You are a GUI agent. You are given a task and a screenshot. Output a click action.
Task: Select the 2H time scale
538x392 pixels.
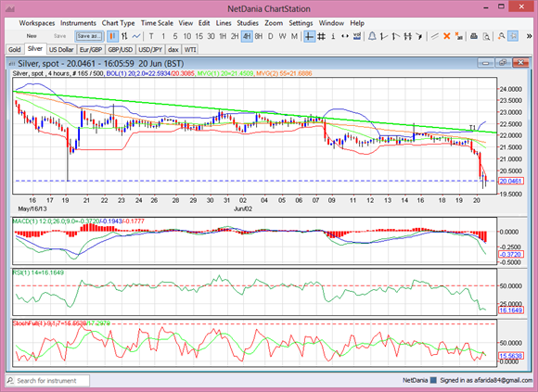pos(235,36)
